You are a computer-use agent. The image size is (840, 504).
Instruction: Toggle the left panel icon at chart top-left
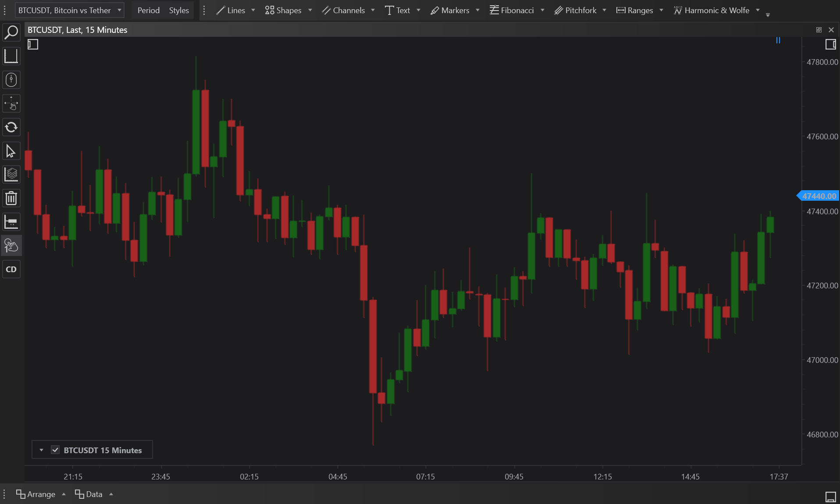click(33, 44)
